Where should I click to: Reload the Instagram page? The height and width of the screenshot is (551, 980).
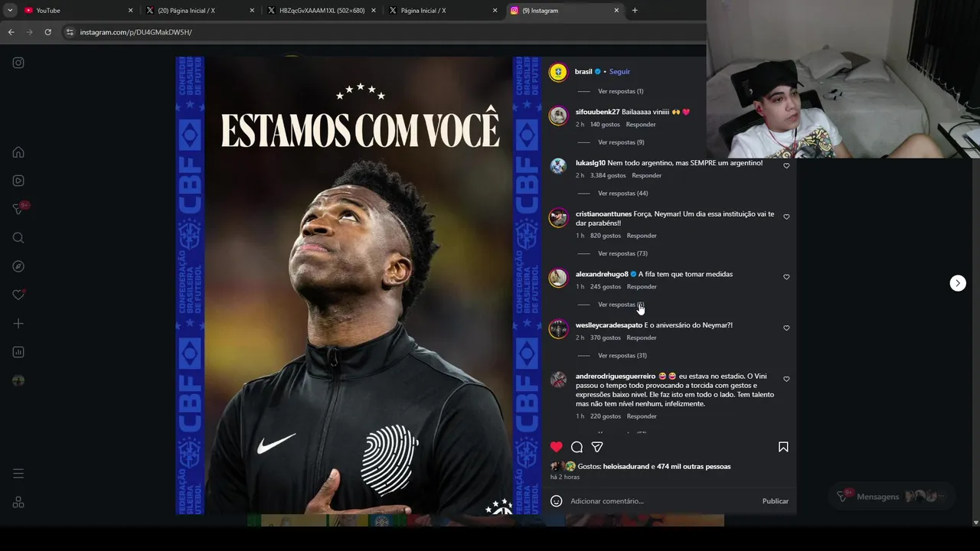coord(47,32)
